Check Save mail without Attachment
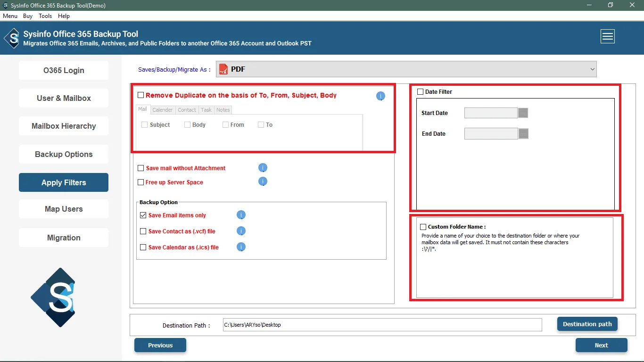The height and width of the screenshot is (362, 644). point(141,168)
